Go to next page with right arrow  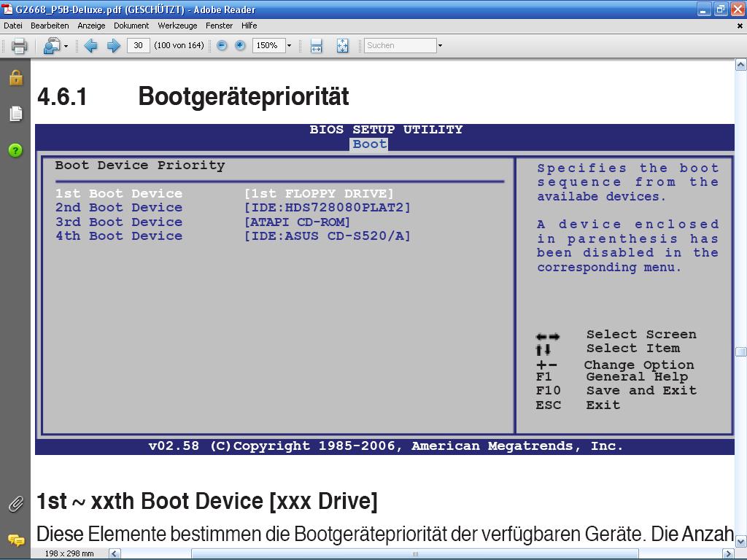click(113, 46)
